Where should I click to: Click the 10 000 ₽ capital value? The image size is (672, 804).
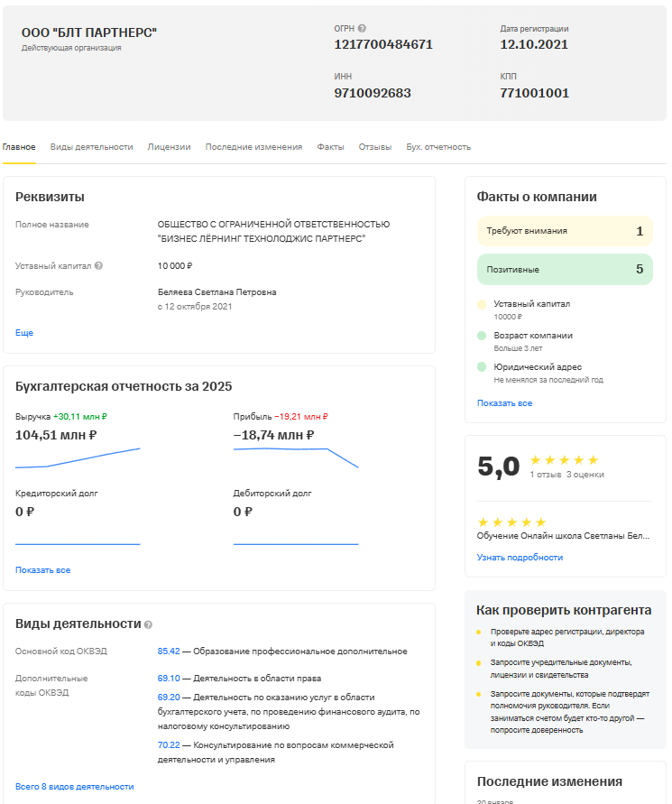(175, 266)
